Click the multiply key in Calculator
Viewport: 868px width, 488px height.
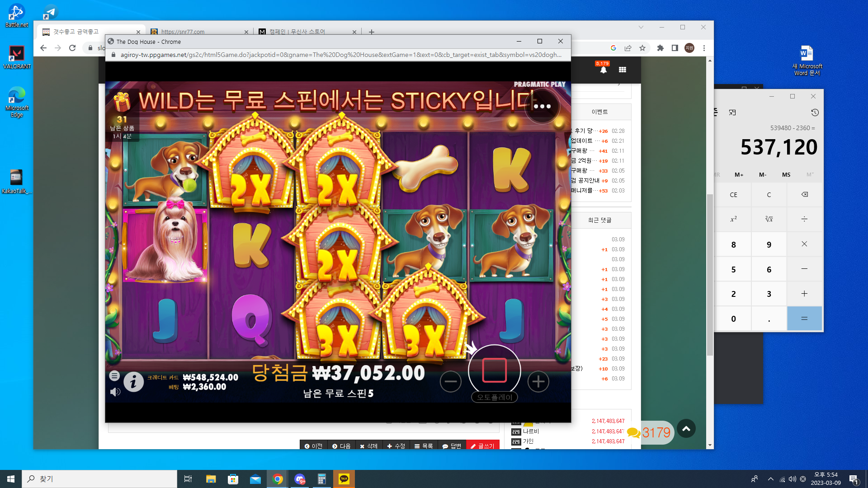805,244
